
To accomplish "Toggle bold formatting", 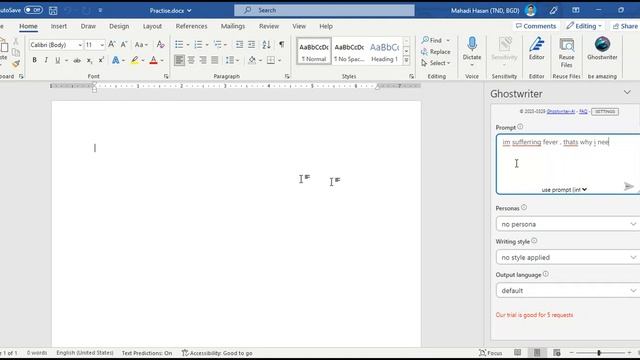I will pyautogui.click(x=34, y=60).
